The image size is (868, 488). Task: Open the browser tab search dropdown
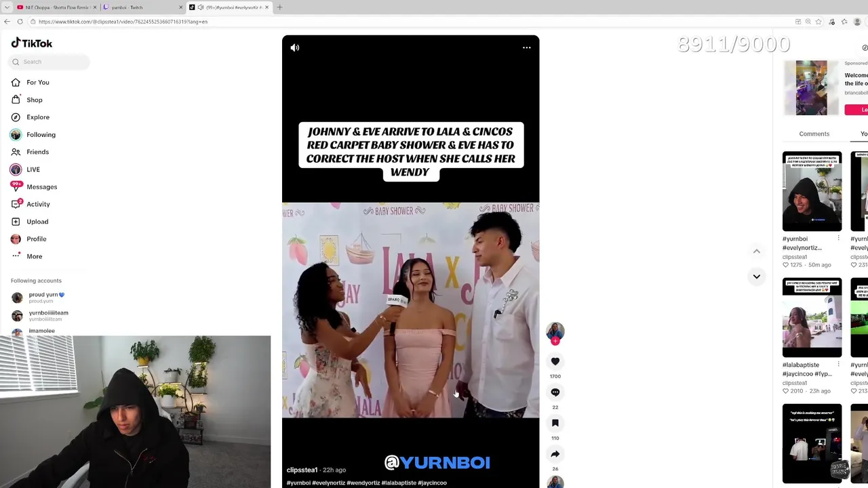(x=7, y=7)
